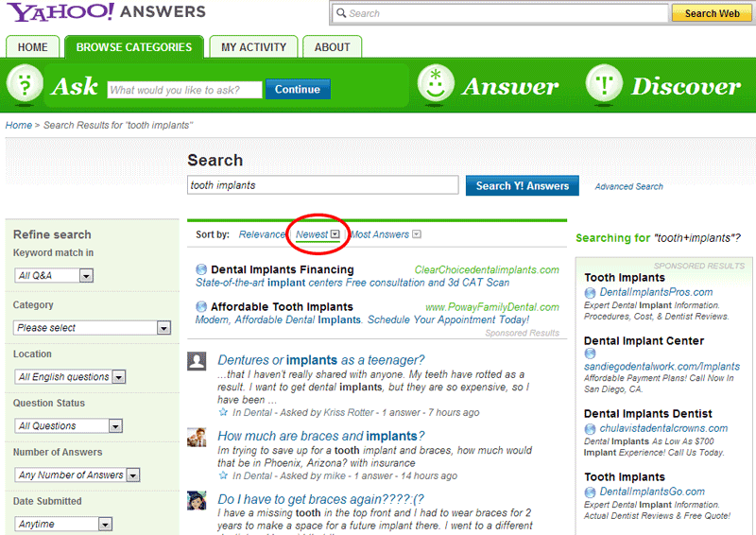Open the MY ACTIVITY tab

pyautogui.click(x=253, y=47)
